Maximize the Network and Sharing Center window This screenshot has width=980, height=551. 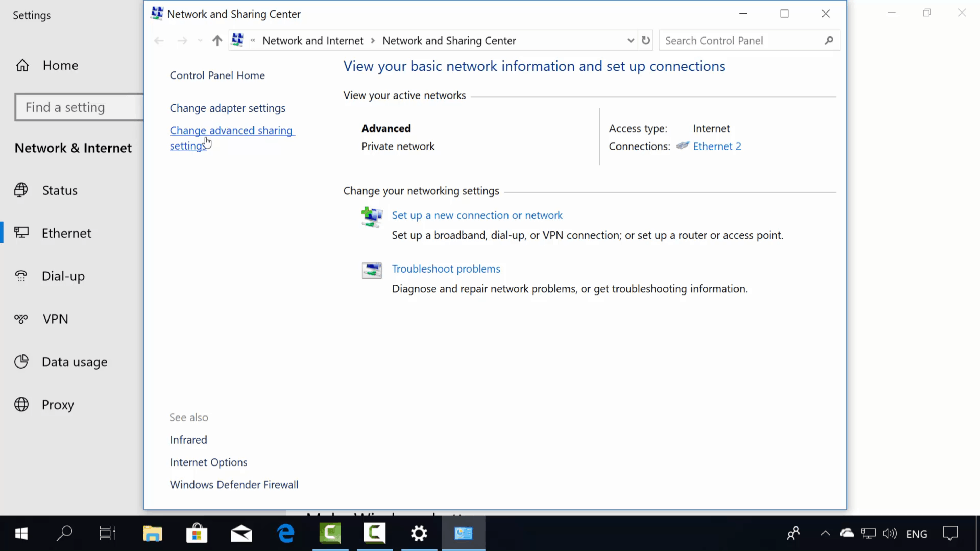(x=784, y=14)
